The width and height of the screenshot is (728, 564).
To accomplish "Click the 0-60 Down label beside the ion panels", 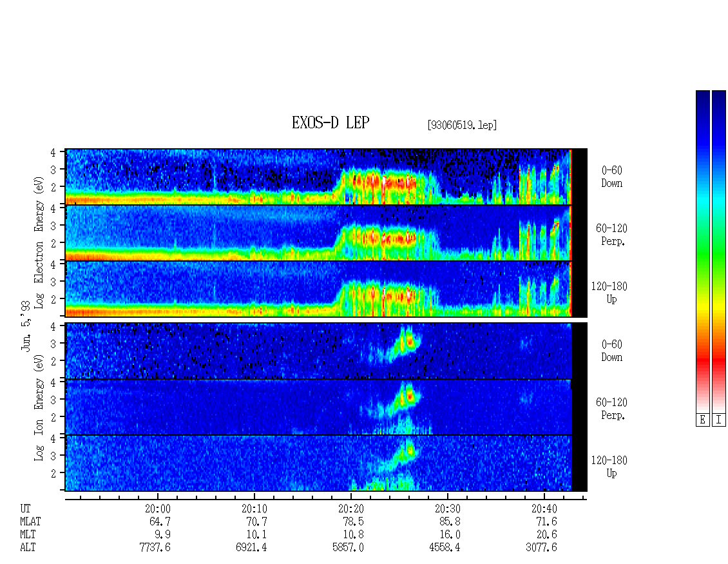I will (x=612, y=351).
